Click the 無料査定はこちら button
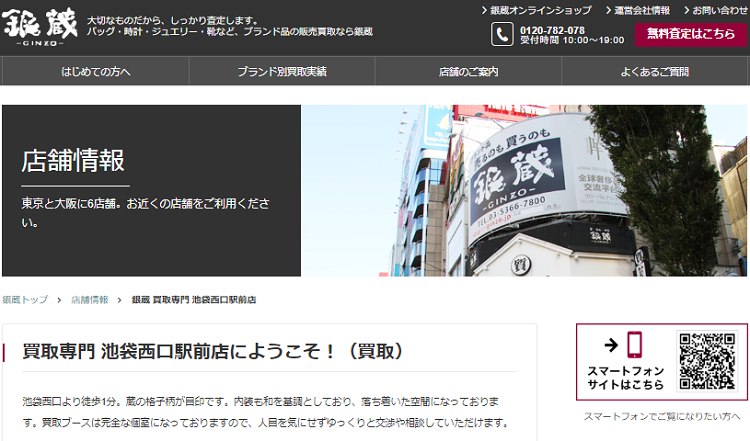The image size is (750, 441). point(691,35)
